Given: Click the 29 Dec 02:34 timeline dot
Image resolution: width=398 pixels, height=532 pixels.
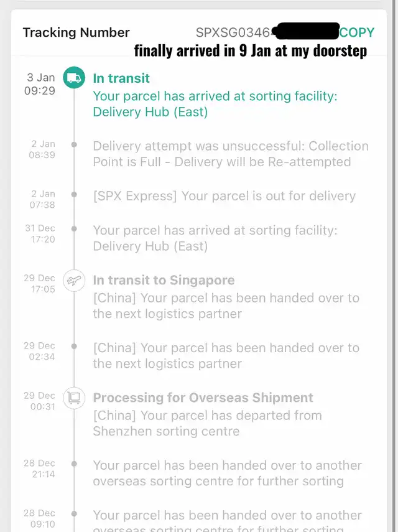Looking at the screenshot, I should tap(74, 346).
